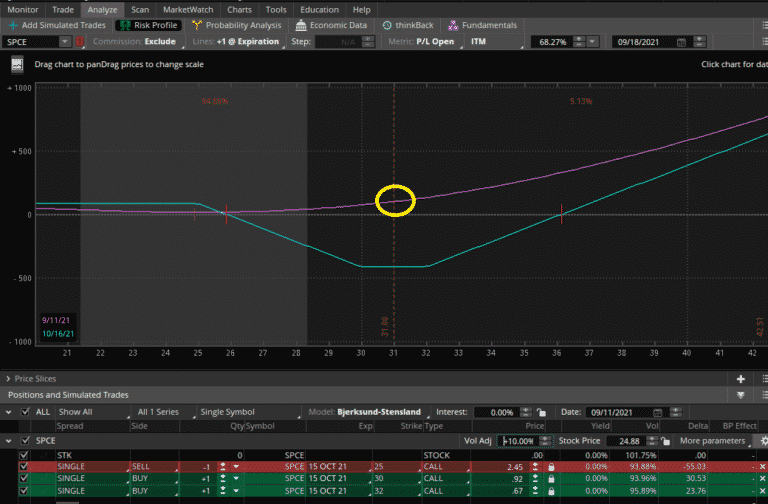Click the More parameters button

711,440
